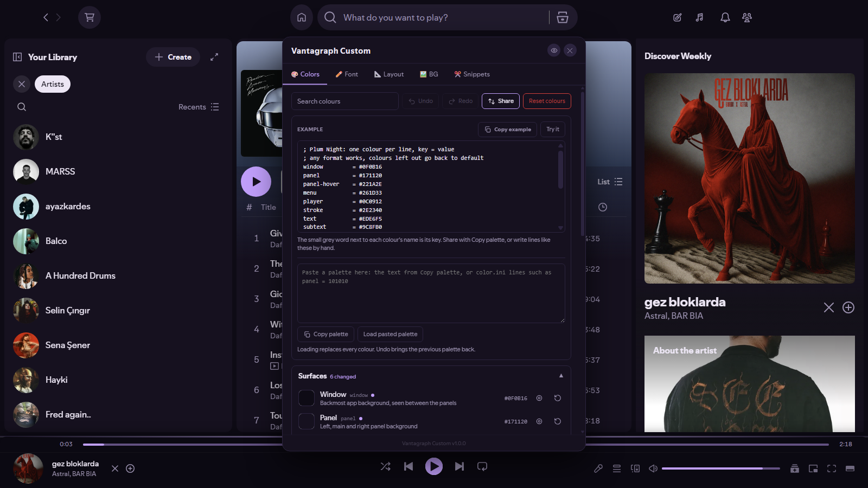Click the Share button

coord(501,101)
